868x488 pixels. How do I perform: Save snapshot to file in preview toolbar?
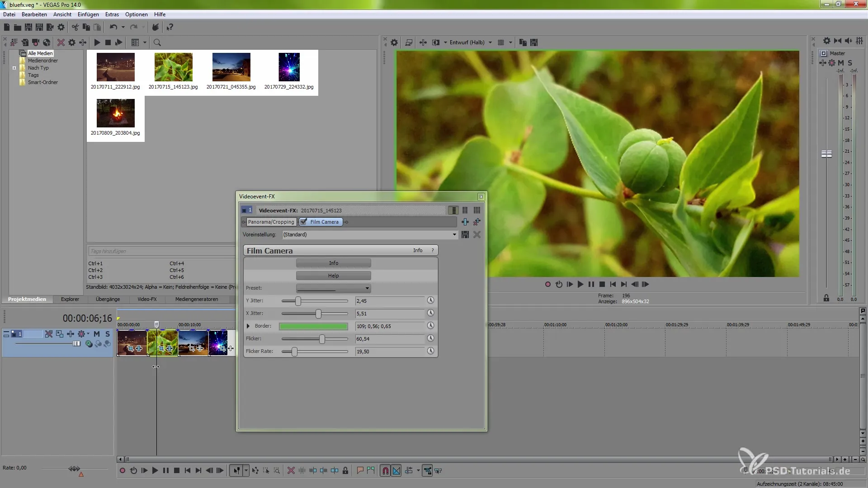point(534,42)
